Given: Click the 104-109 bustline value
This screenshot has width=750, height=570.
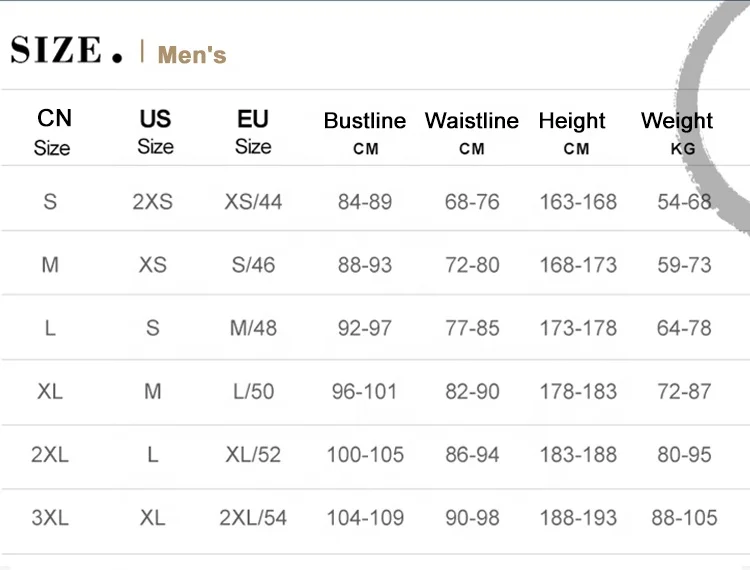Looking at the screenshot, I should pos(365,518).
